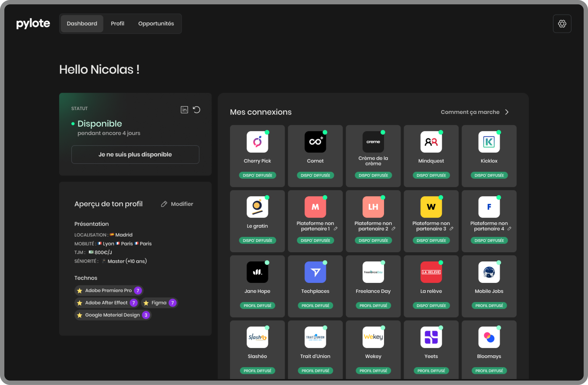588x385 pixels.
Task: Click the Jane Hope logo tile
Action: (x=257, y=272)
